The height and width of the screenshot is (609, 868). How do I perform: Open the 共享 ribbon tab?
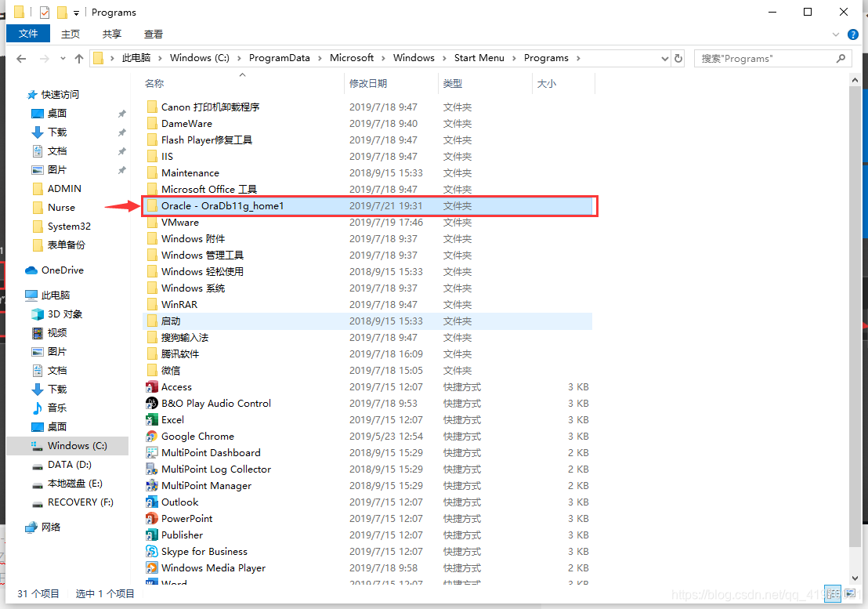click(x=112, y=34)
